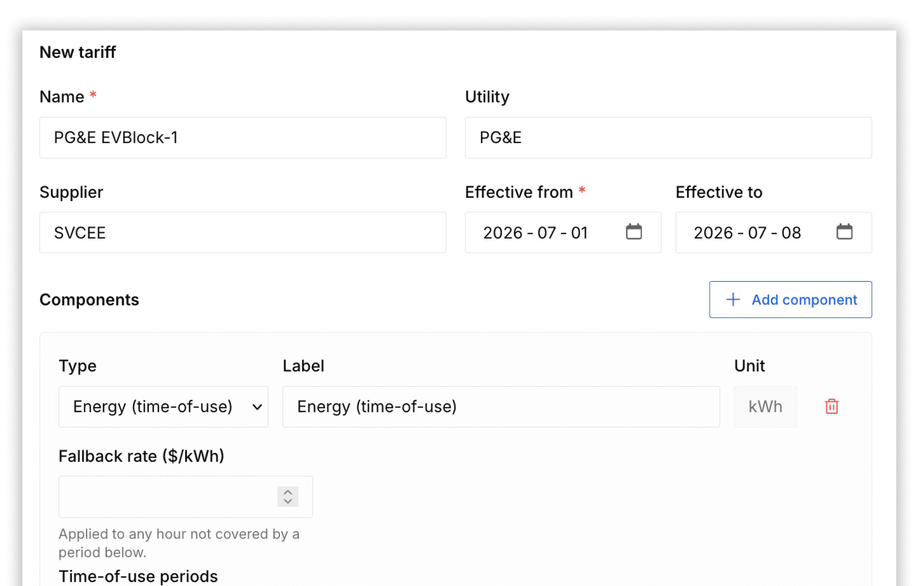Open the Effective from calendar picker
This screenshot has height=586, width=924.
tap(633, 232)
